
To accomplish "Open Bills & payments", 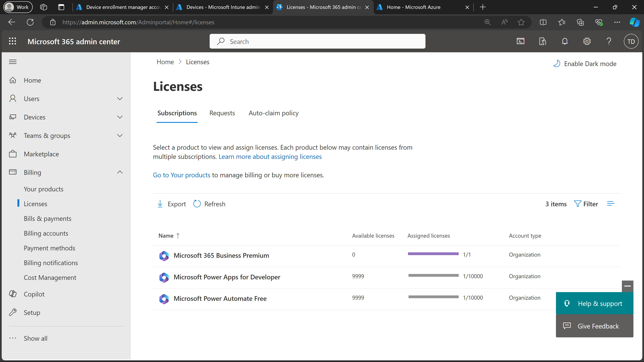I will pyautogui.click(x=47, y=219).
